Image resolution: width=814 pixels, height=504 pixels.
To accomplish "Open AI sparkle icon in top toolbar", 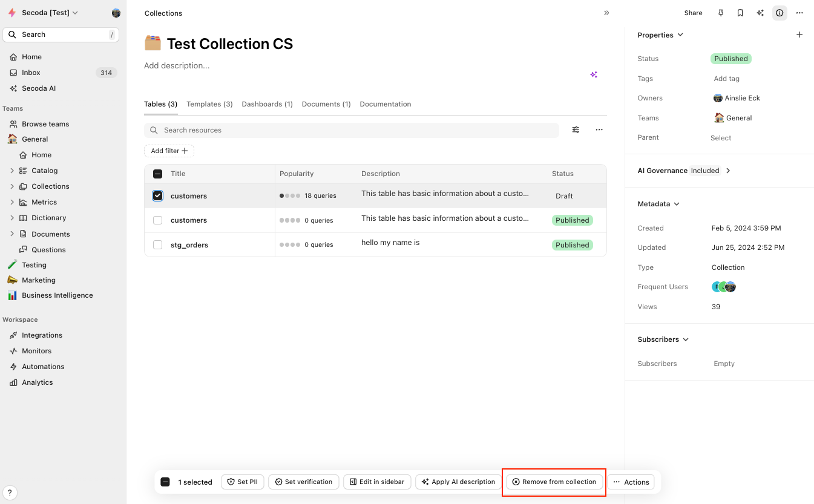I will click(760, 13).
